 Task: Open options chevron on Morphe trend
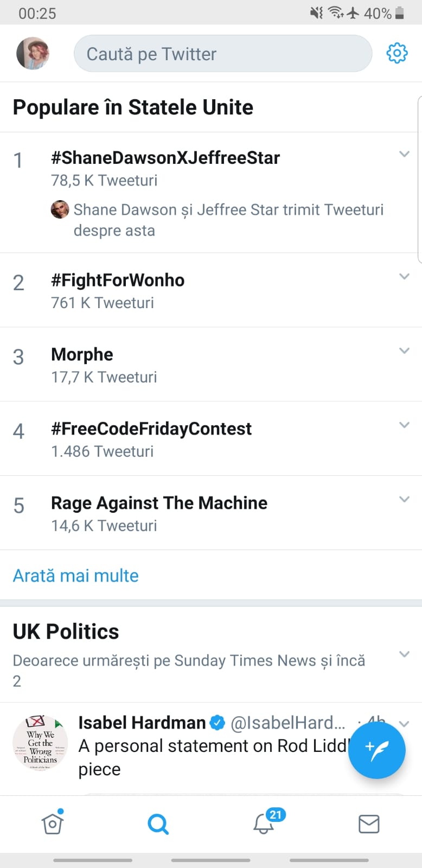pos(404,350)
